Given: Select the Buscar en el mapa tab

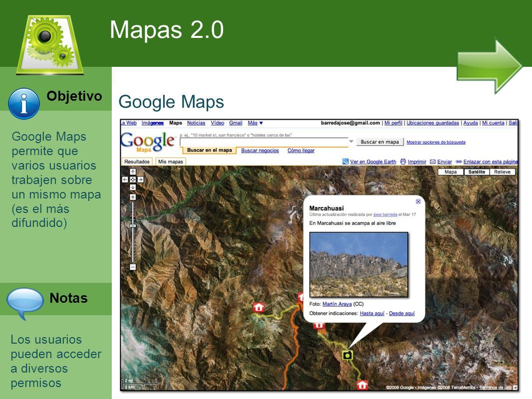Looking at the screenshot, I should pos(209,150).
